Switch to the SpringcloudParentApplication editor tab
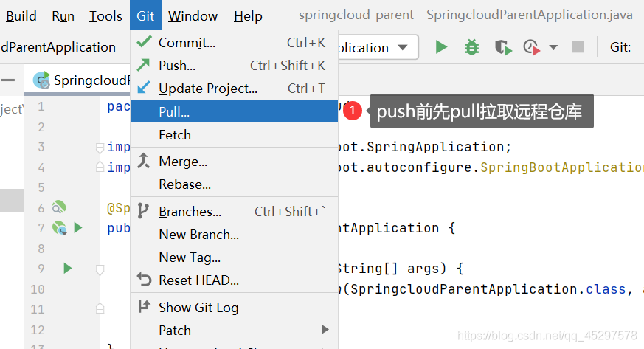The image size is (644, 349). (81, 80)
